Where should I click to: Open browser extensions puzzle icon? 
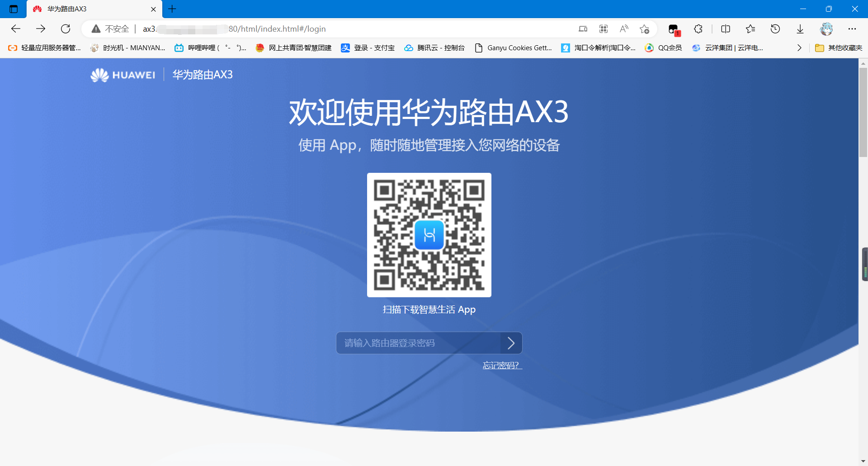pyautogui.click(x=698, y=29)
